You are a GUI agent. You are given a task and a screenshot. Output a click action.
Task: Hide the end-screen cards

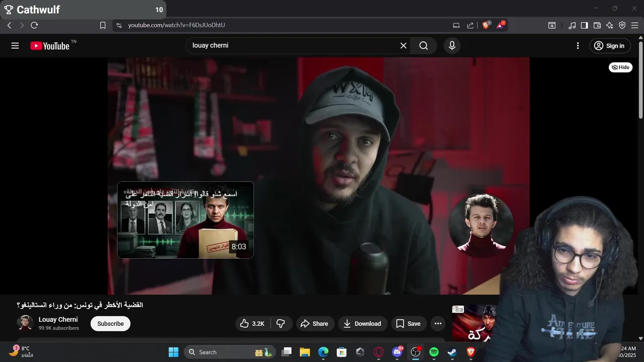click(x=620, y=67)
